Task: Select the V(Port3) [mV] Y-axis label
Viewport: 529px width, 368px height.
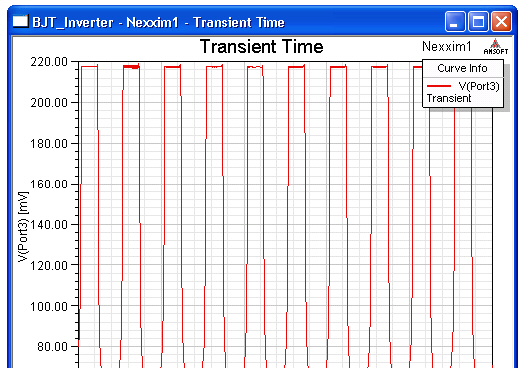Action: 23,227
